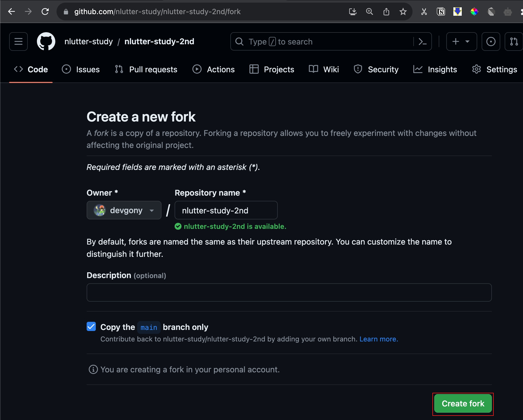Image resolution: width=523 pixels, height=420 pixels.
Task: Focus the Description text field
Action: click(289, 292)
